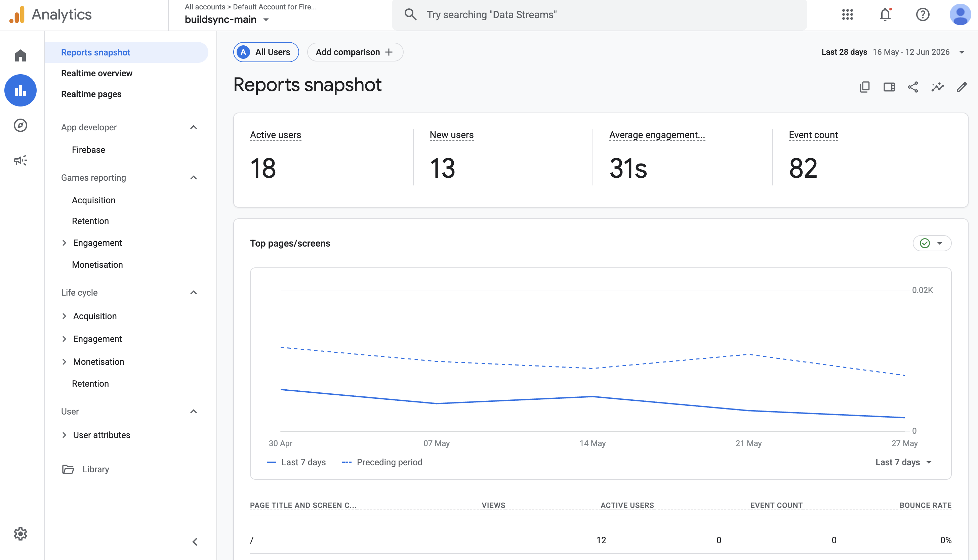Click the compare view panel icon
Image resolution: width=978 pixels, height=560 pixels.
889,87
